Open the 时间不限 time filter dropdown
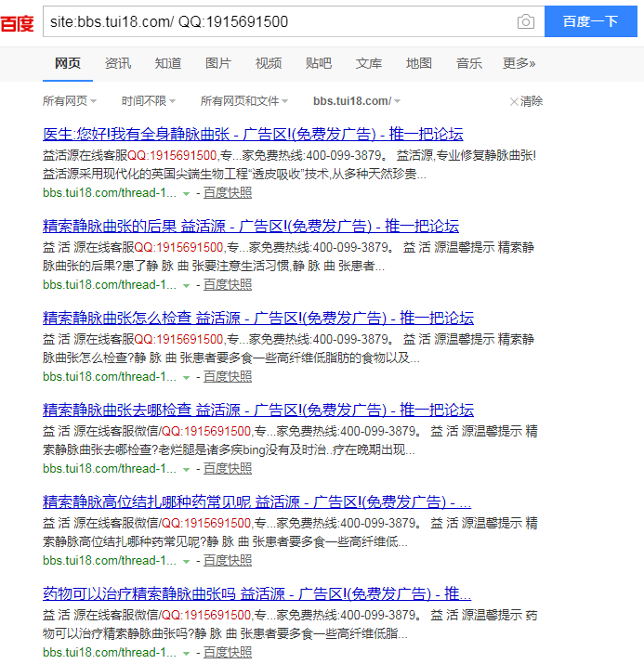Image resolution: width=644 pixels, height=664 pixels. coord(148,101)
